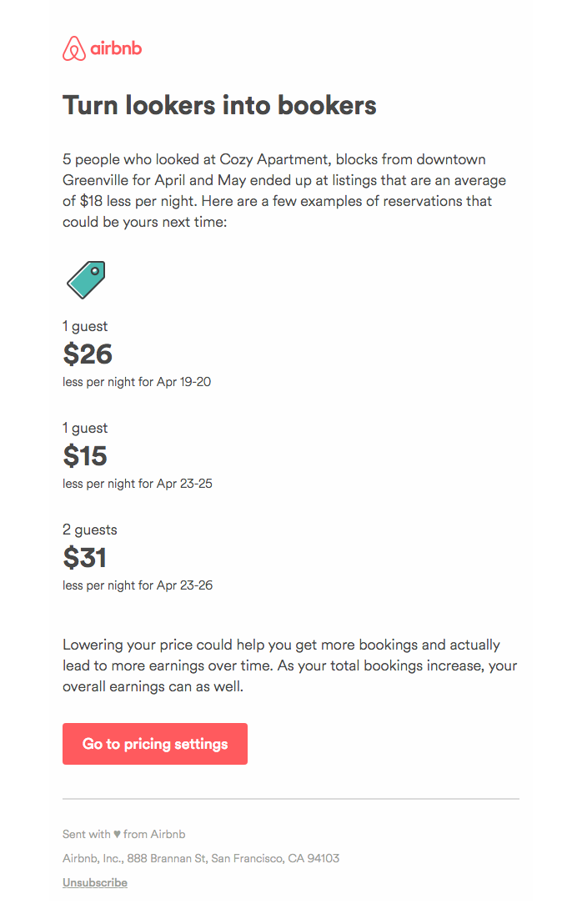This screenshot has width=567, height=924.
Task: Select the 'less per night for Apr 23-25' text
Action: point(137,483)
